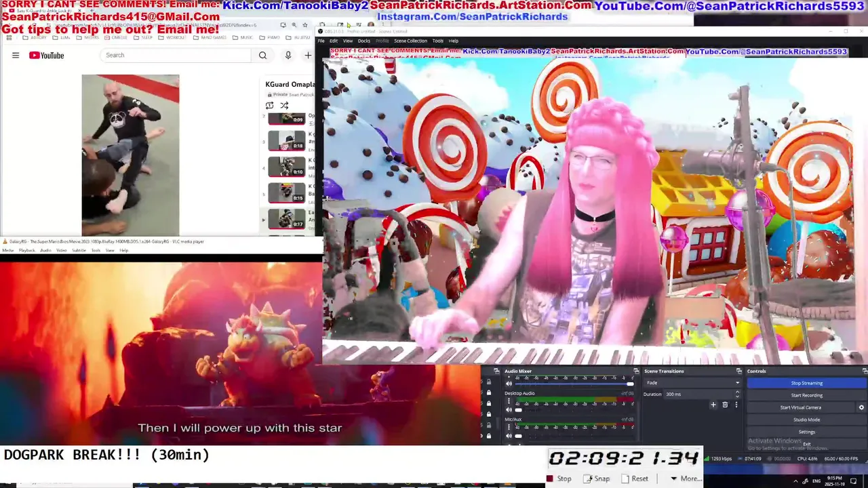Click Start Recording in OBS
This screenshot has width=868, height=488.
(x=806, y=395)
